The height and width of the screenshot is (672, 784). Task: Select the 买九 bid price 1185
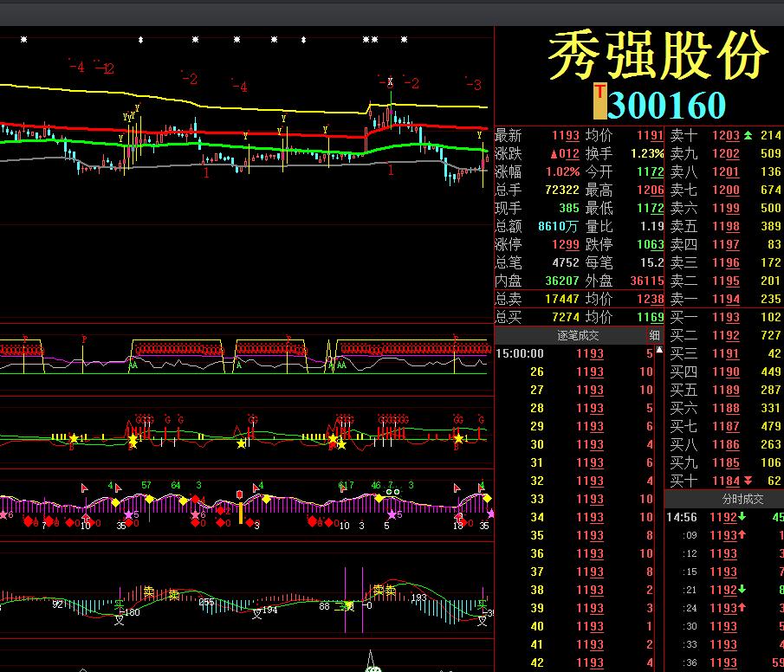click(x=725, y=462)
